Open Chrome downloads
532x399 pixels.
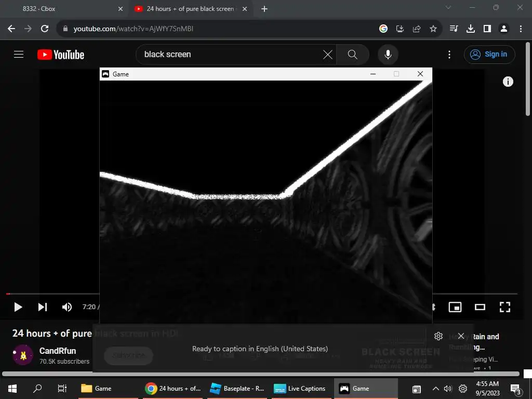471,29
